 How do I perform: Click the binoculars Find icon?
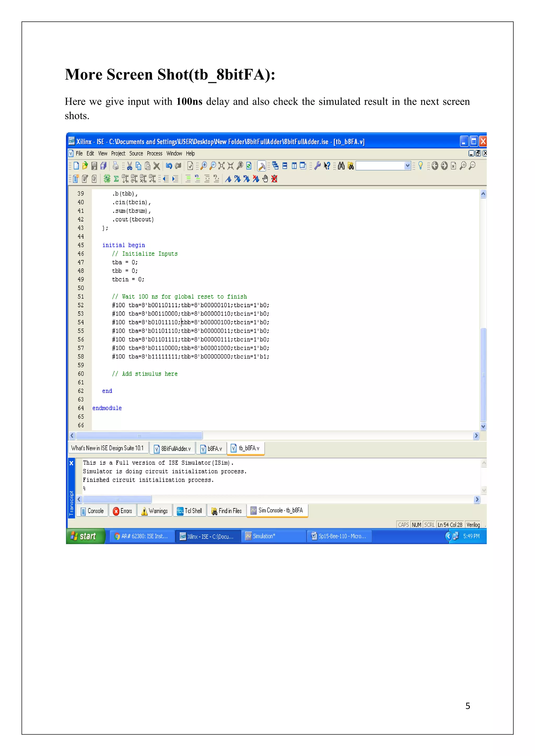click(x=341, y=166)
